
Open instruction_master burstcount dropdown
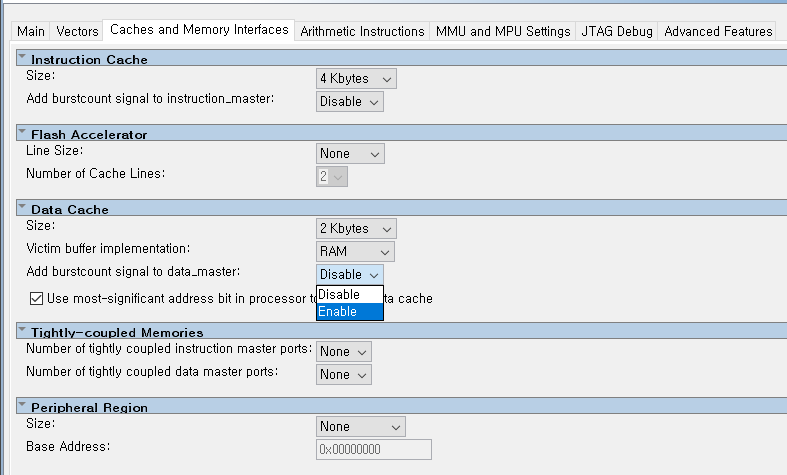tap(350, 101)
